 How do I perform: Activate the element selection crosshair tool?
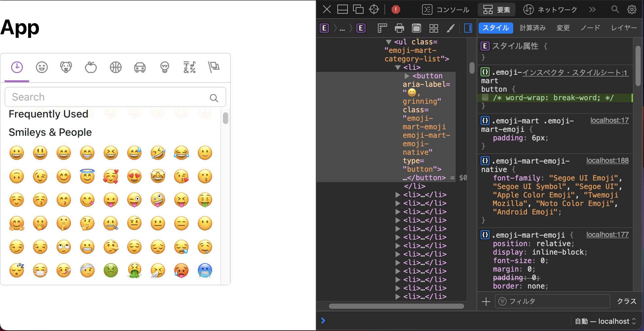click(x=374, y=9)
